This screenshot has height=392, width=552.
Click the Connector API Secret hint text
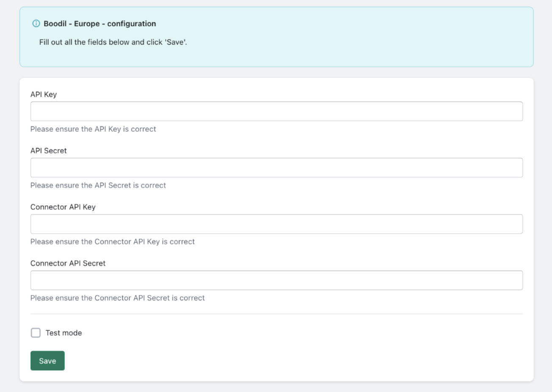[x=118, y=298]
